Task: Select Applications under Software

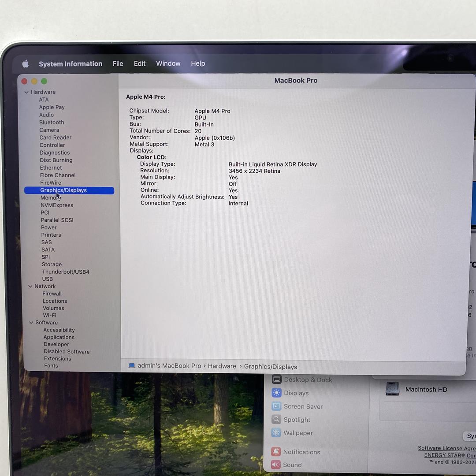Action: pyautogui.click(x=59, y=337)
